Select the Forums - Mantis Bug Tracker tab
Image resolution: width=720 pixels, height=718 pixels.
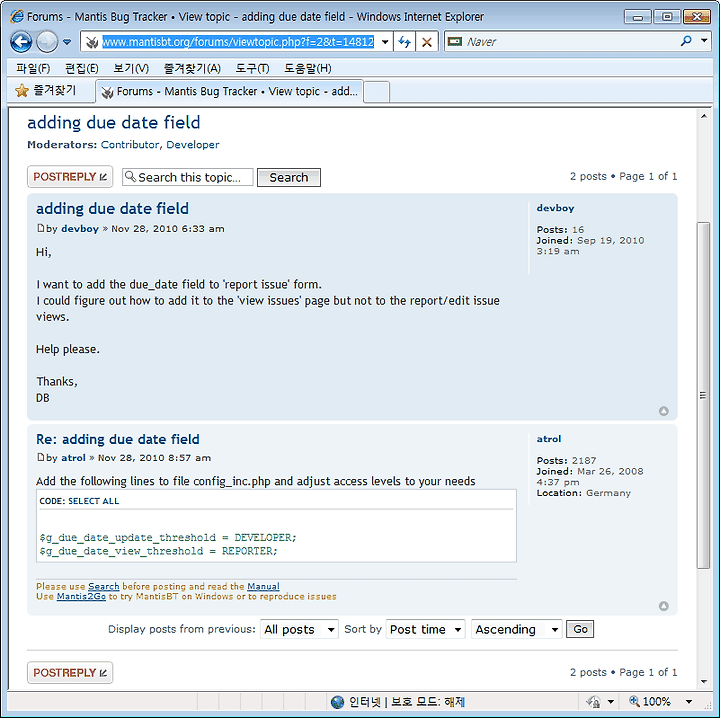(230, 91)
